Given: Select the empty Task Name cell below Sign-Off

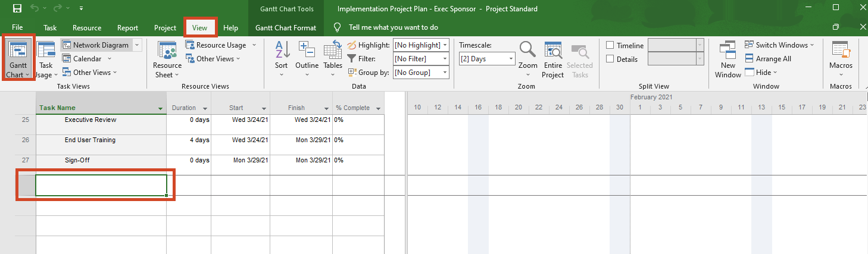Looking at the screenshot, I should [101, 185].
